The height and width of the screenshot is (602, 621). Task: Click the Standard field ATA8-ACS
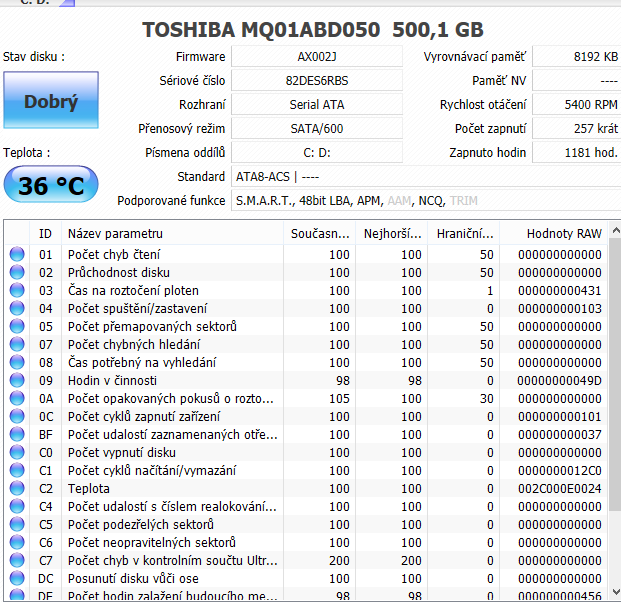point(426,177)
